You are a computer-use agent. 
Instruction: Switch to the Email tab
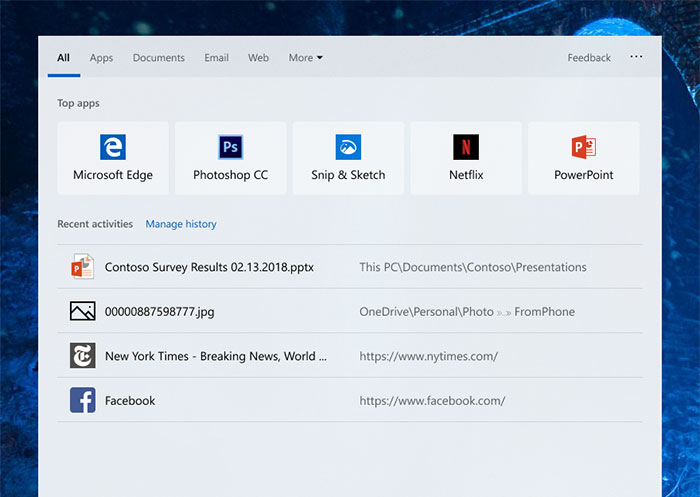coord(217,58)
